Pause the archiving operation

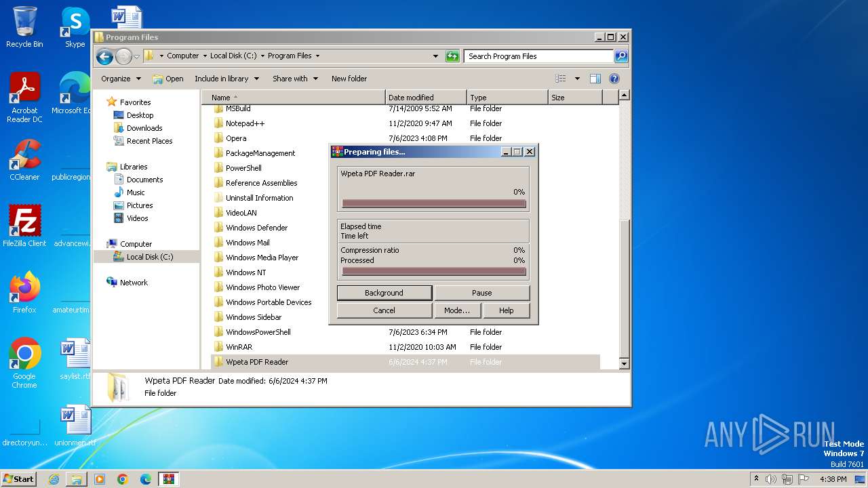(481, 293)
